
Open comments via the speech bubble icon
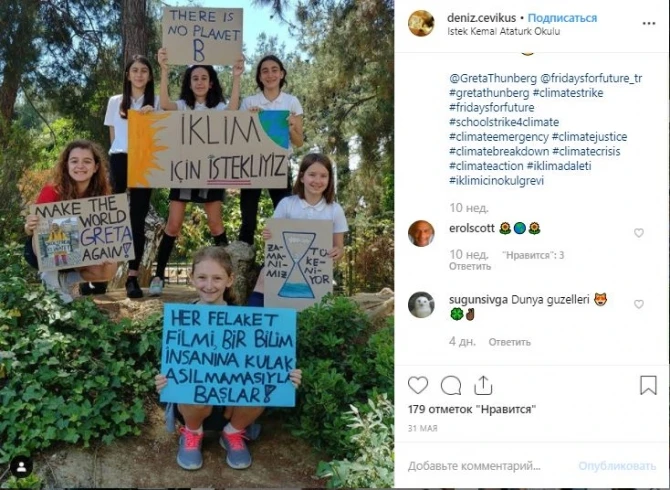(x=451, y=385)
